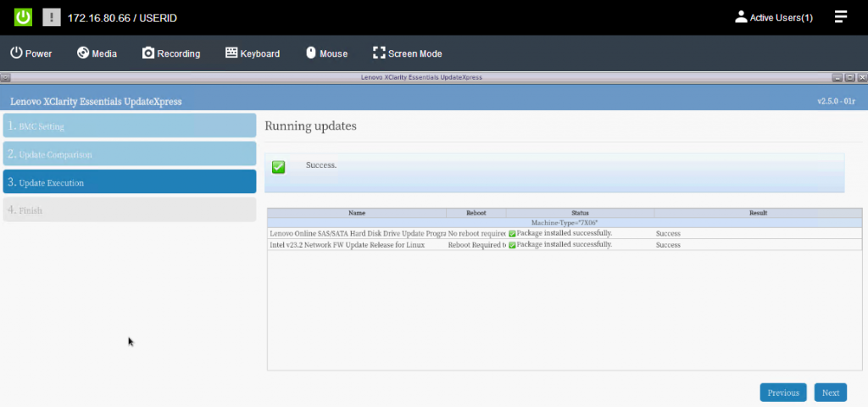Open the Power menu
Viewport: 868px width, 407px height.
point(31,53)
